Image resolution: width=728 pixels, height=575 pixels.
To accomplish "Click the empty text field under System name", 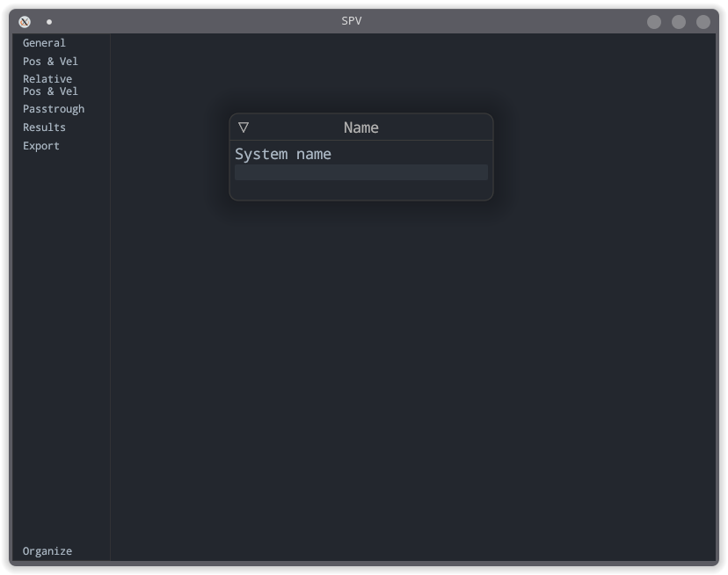I will pos(360,172).
